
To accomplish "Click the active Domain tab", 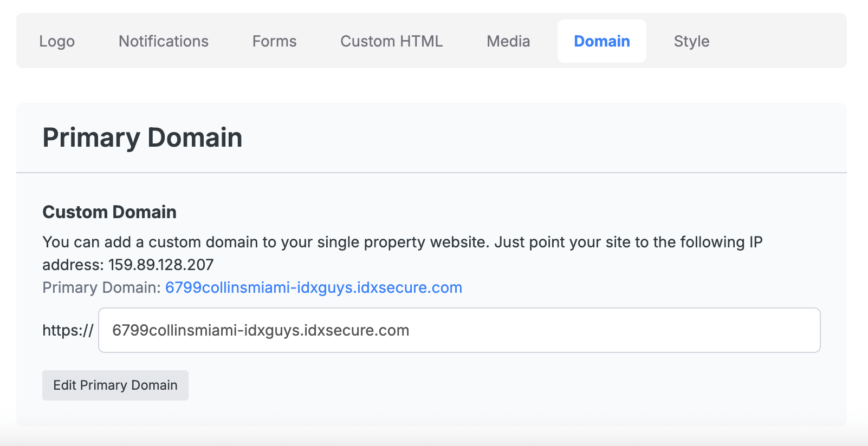I will coord(601,41).
